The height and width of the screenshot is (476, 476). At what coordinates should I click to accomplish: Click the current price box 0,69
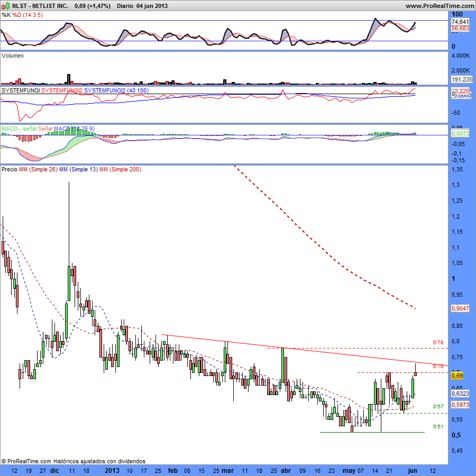point(457,376)
